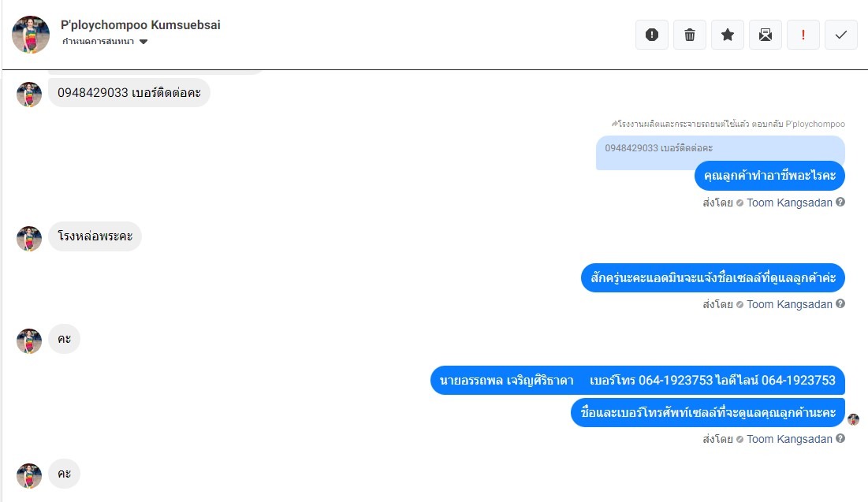Click the customer message with phone 0948429033
The height and width of the screenshot is (502, 868).
tap(129, 92)
